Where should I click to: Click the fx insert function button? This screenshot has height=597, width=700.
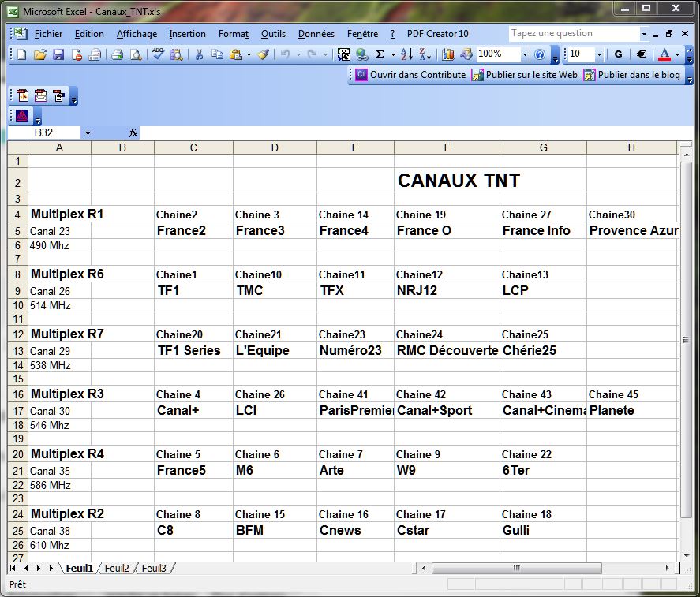click(133, 132)
